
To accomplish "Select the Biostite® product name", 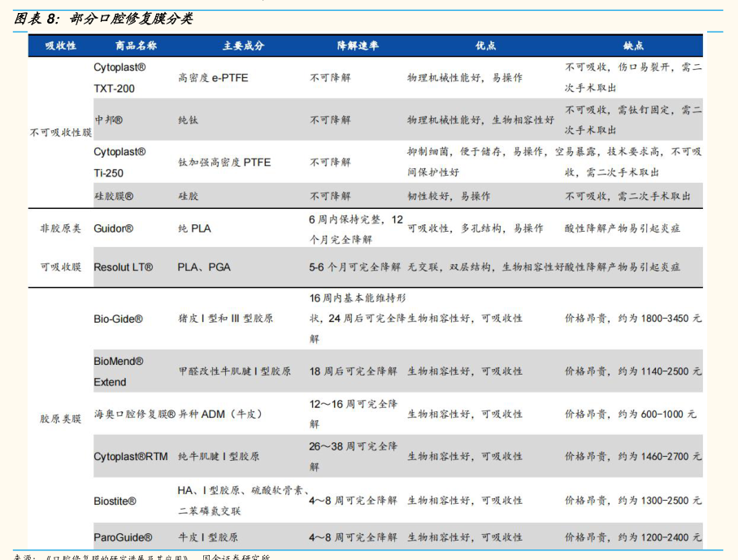I will tap(115, 501).
